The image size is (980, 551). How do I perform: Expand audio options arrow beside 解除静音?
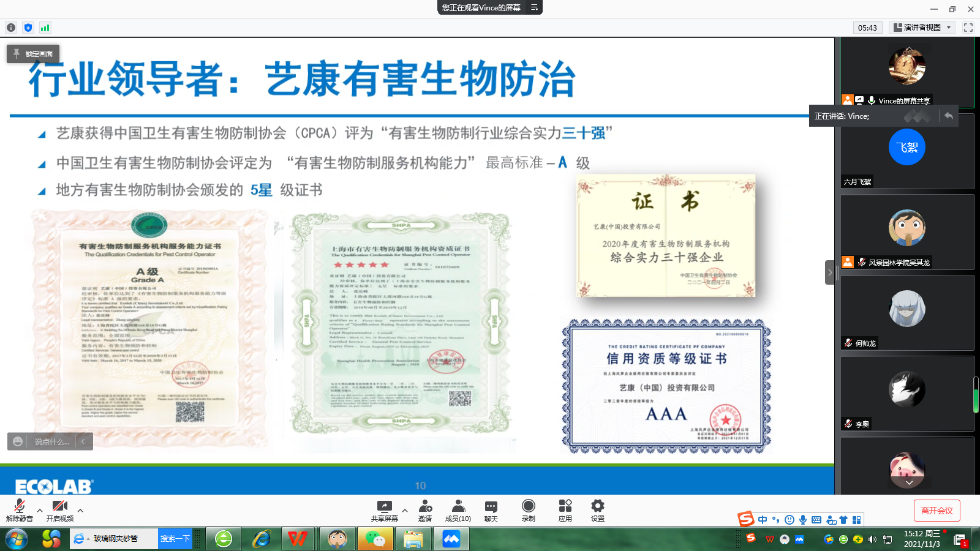click(40, 510)
